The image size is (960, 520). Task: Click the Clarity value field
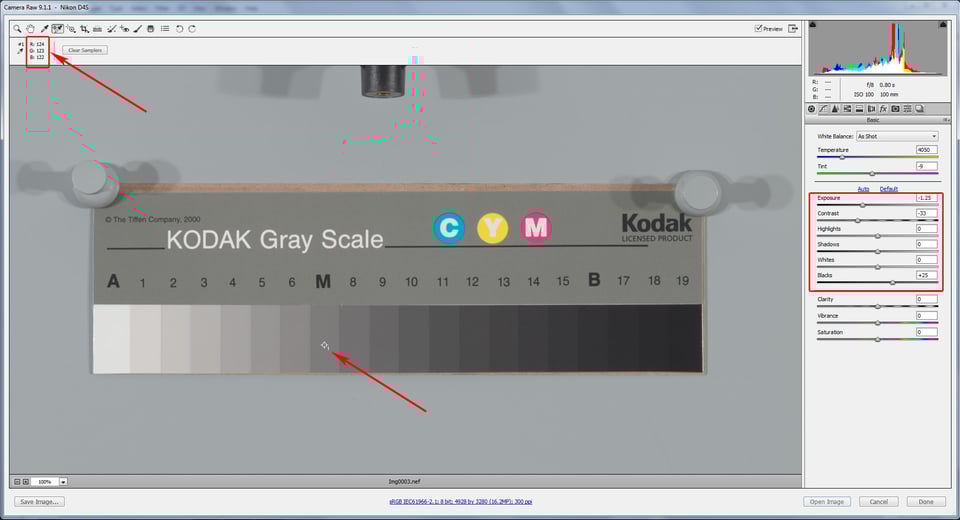(926, 299)
